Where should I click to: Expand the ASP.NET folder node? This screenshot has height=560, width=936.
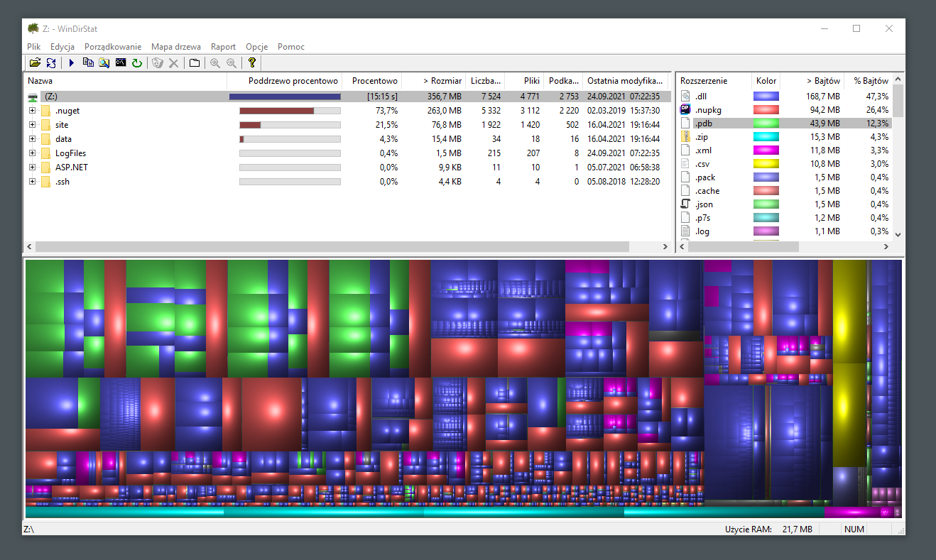[32, 168]
